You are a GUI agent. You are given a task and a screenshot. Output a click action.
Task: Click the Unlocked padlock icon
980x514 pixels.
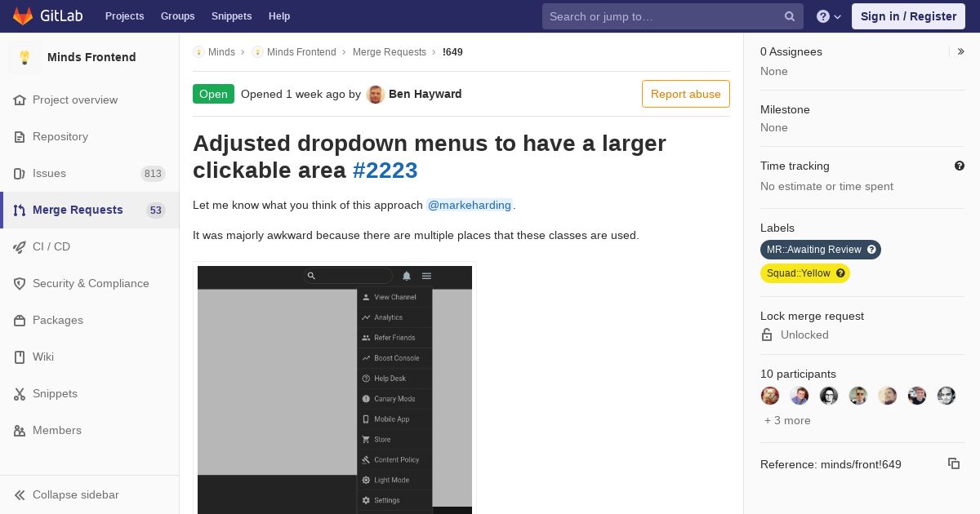pyautogui.click(x=767, y=335)
